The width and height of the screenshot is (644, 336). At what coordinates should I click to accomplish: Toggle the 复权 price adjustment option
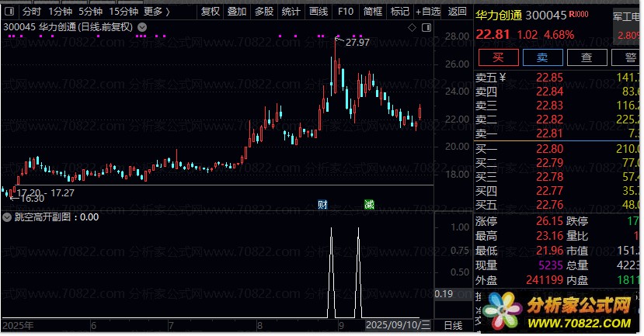211,12
